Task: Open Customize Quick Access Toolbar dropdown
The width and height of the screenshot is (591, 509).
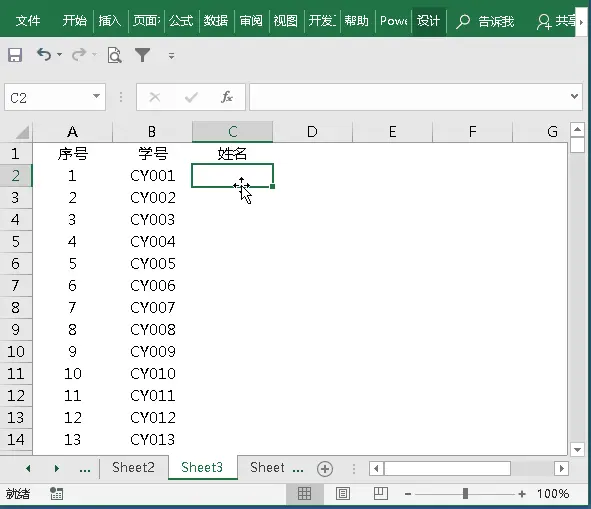Action: point(171,56)
